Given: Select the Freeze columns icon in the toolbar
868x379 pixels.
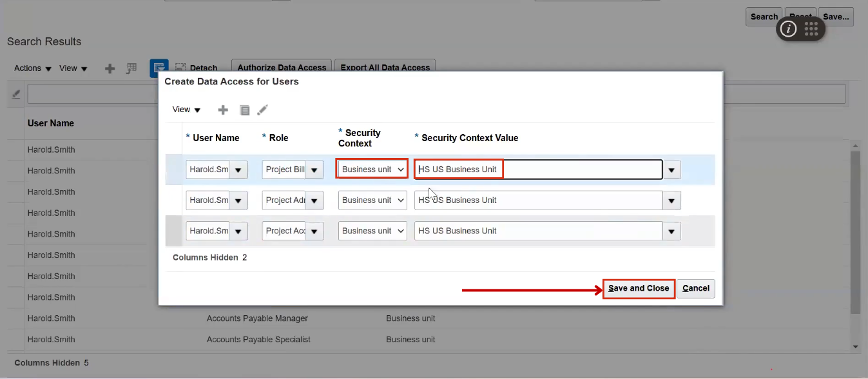Looking at the screenshot, I should click(131, 68).
